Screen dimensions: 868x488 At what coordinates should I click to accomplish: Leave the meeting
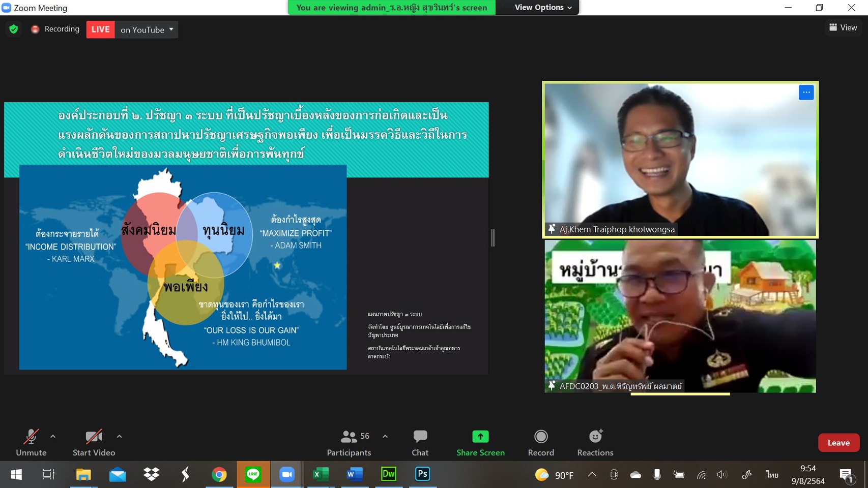coord(838,443)
